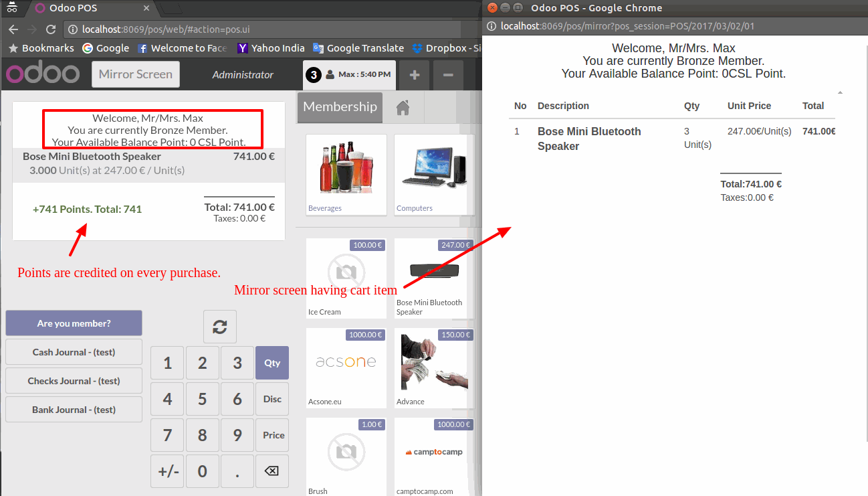The width and height of the screenshot is (868, 496).
Task: Pay with Bank Journal - (test)
Action: click(x=74, y=410)
